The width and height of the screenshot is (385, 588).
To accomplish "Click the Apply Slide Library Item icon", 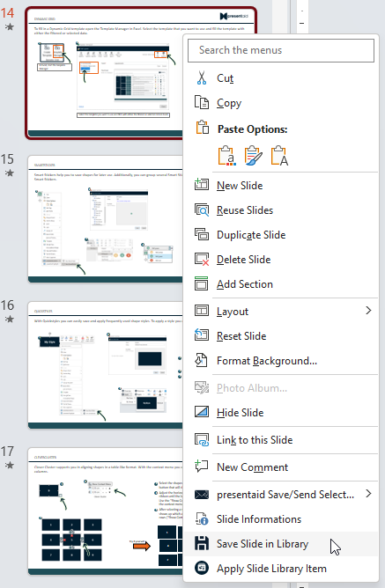I will point(202,568).
